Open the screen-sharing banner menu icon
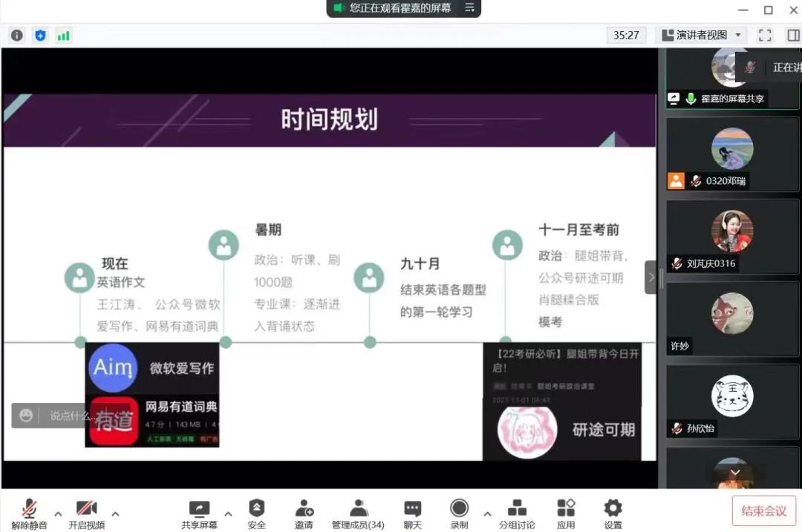The image size is (802, 532). [x=469, y=7]
